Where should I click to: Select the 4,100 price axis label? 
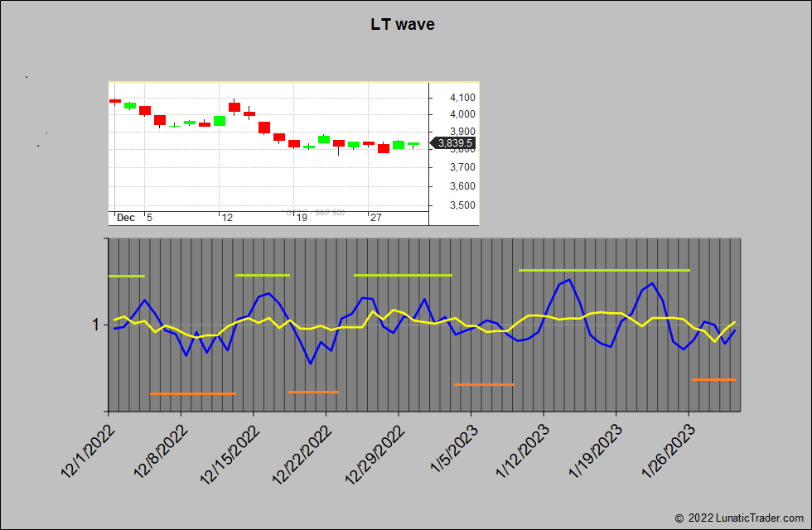point(462,97)
